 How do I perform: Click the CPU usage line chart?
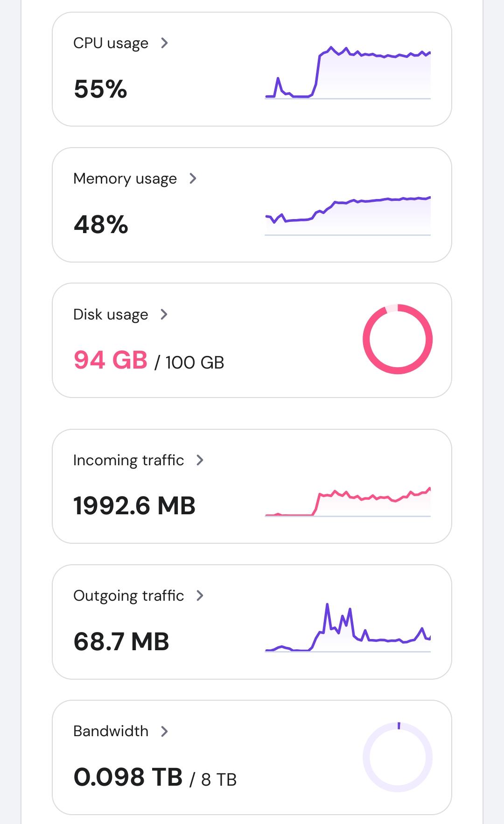[348, 72]
